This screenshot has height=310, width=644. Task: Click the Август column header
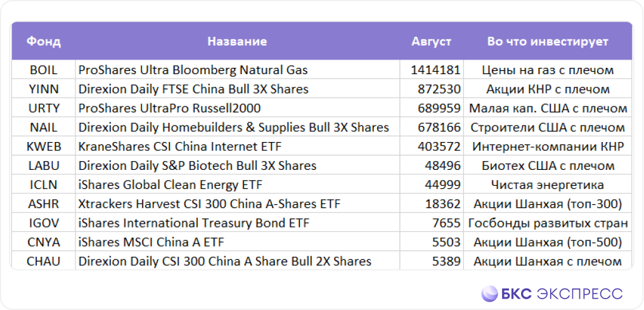(431, 41)
